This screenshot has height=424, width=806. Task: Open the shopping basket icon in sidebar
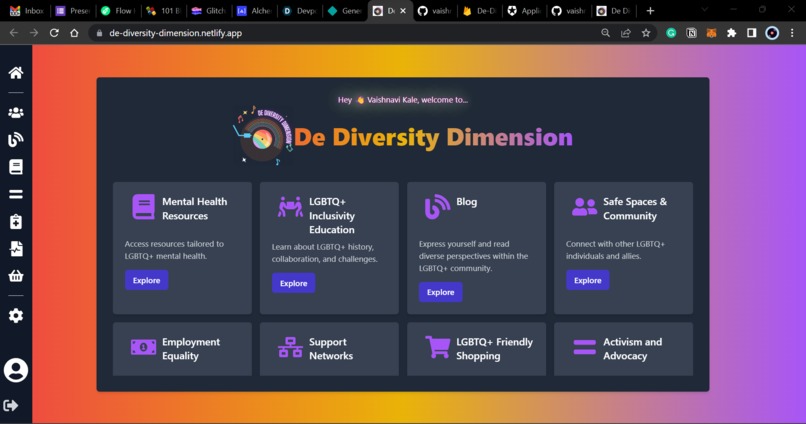(16, 276)
